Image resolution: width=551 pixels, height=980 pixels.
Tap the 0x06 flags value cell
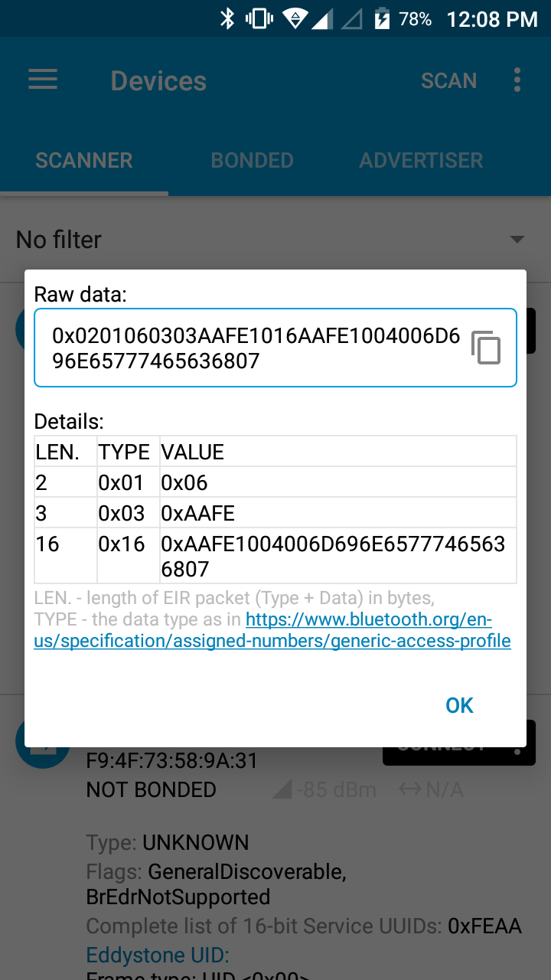(x=184, y=482)
